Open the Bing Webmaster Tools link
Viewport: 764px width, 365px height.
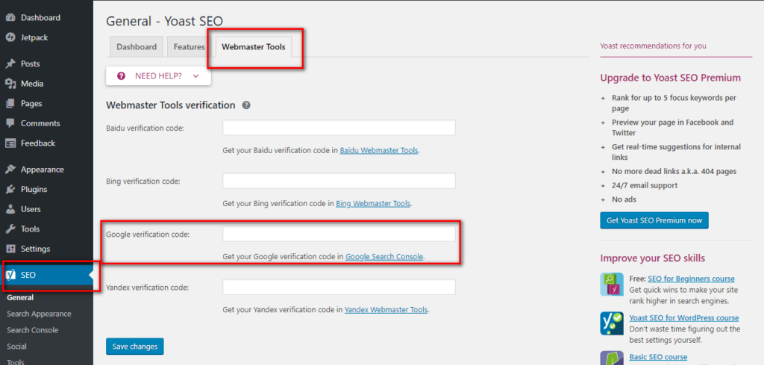[373, 203]
